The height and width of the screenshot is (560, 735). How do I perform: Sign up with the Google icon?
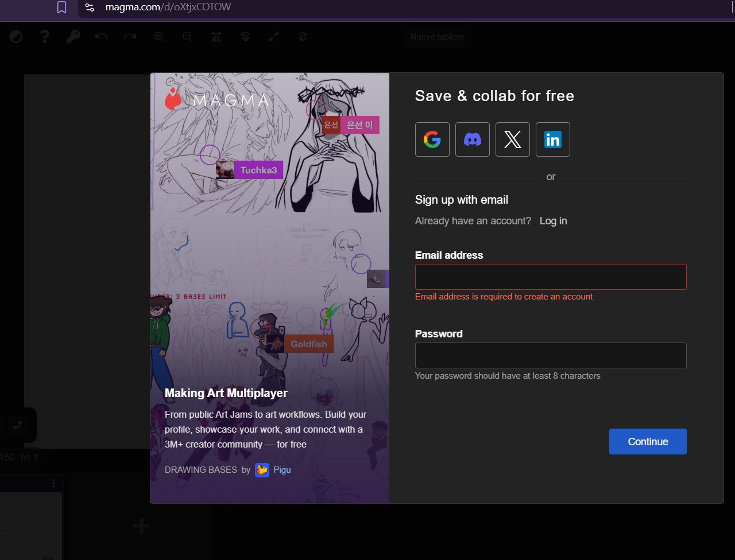[x=432, y=139]
